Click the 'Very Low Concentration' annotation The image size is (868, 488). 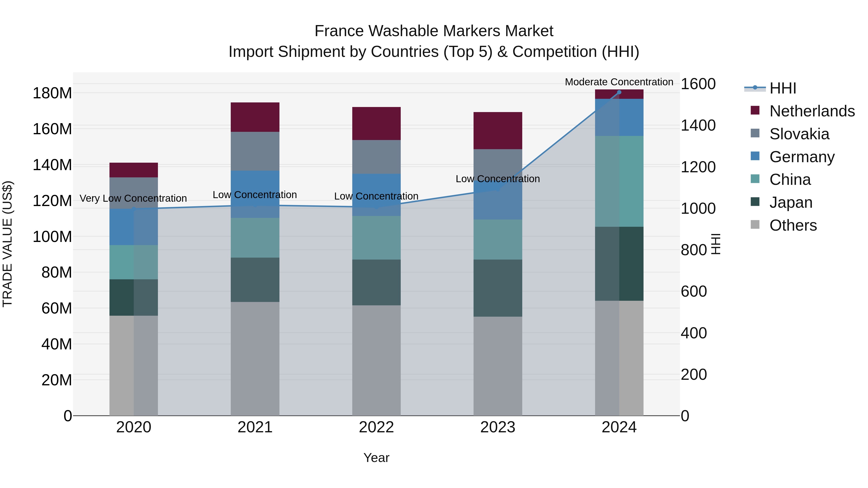point(133,198)
